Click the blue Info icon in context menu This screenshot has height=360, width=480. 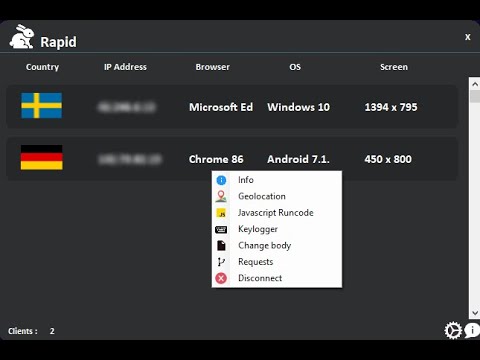tap(221, 180)
